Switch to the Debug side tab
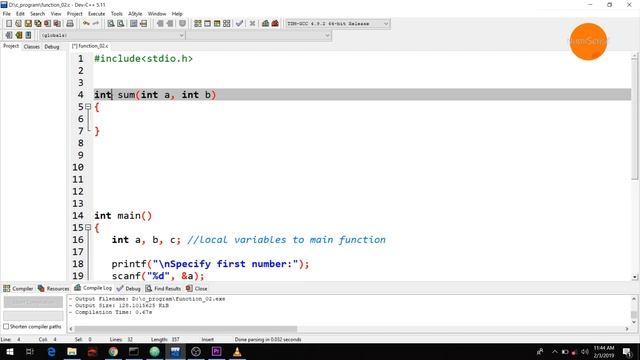The width and height of the screenshot is (640, 360). click(x=52, y=47)
